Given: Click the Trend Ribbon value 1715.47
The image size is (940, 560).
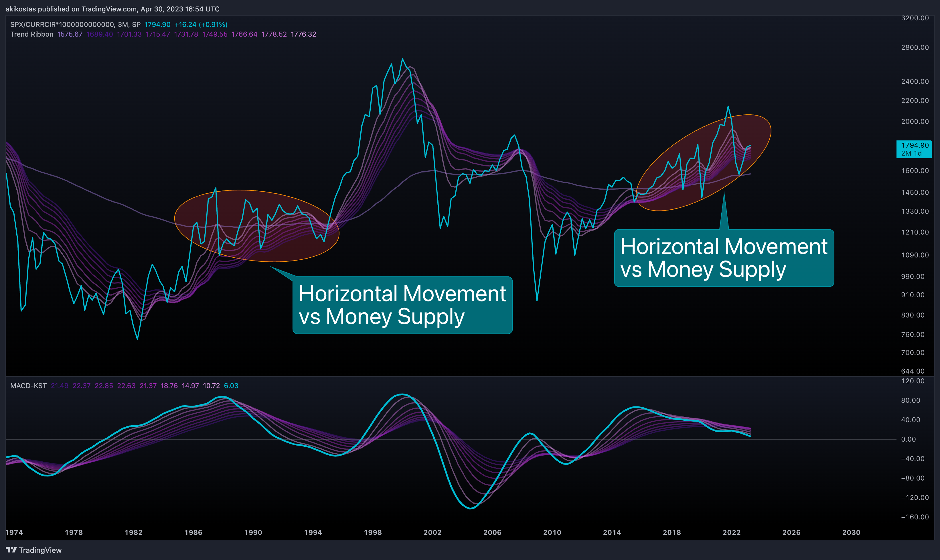Looking at the screenshot, I should pyautogui.click(x=158, y=34).
